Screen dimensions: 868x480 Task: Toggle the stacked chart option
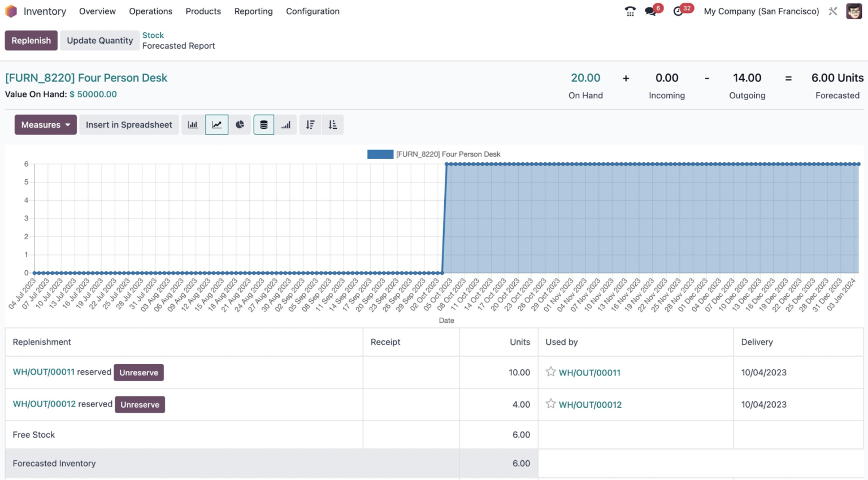click(x=263, y=124)
